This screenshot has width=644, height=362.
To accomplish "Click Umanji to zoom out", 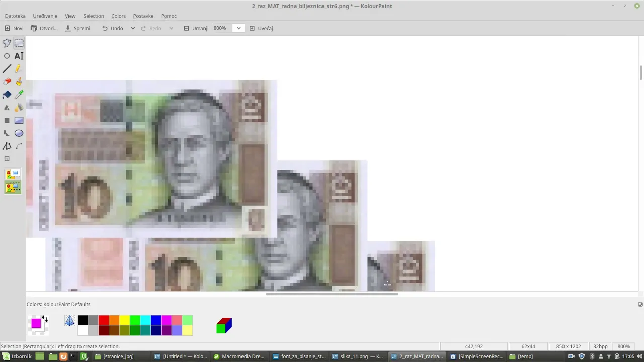I will coord(196,28).
